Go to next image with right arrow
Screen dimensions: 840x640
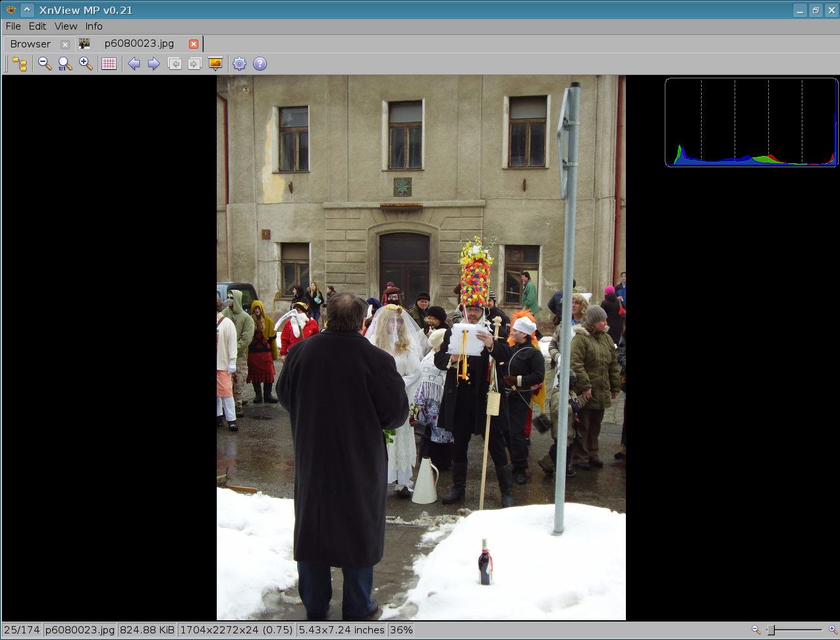pyautogui.click(x=154, y=64)
